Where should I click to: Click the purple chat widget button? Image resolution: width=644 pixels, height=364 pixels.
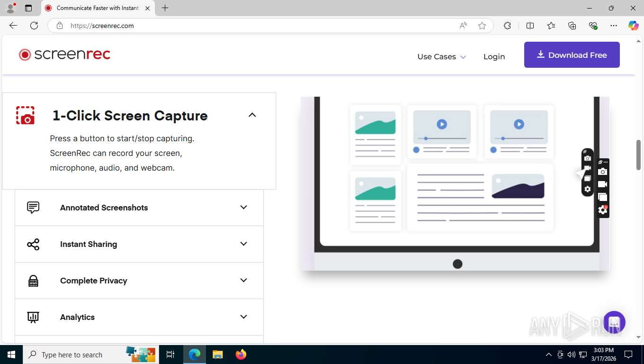[x=614, y=322]
